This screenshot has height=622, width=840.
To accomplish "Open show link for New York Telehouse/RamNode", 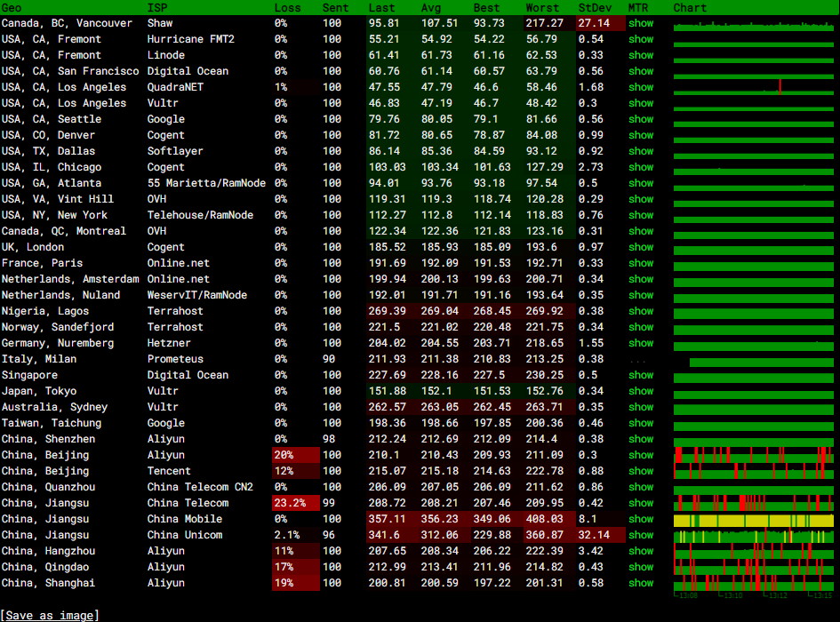I will (x=641, y=215).
